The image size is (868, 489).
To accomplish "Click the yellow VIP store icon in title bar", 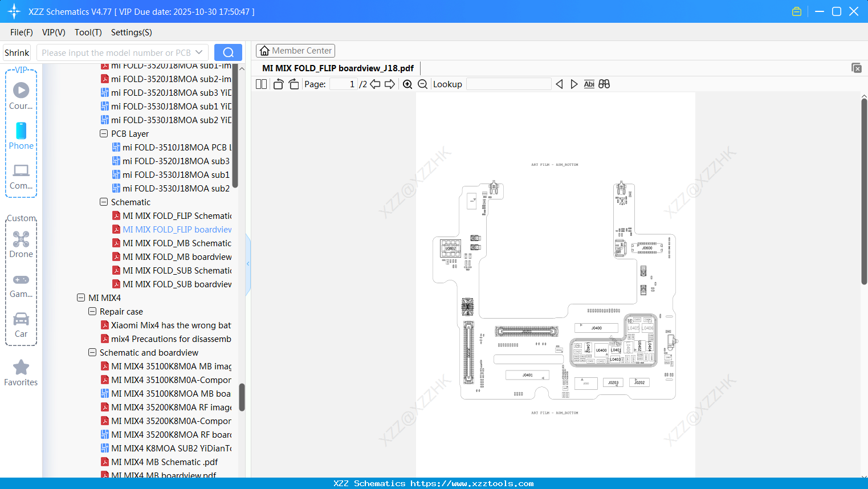I will pyautogui.click(x=797, y=11).
